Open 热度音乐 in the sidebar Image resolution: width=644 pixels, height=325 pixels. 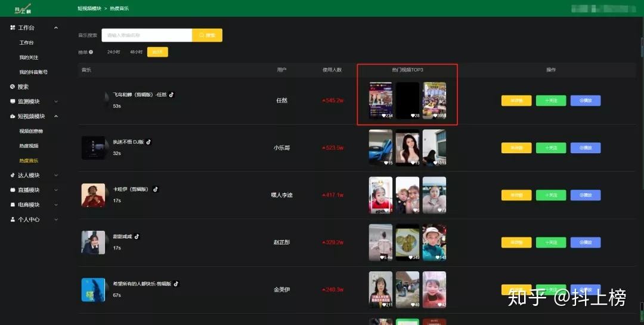[29, 160]
